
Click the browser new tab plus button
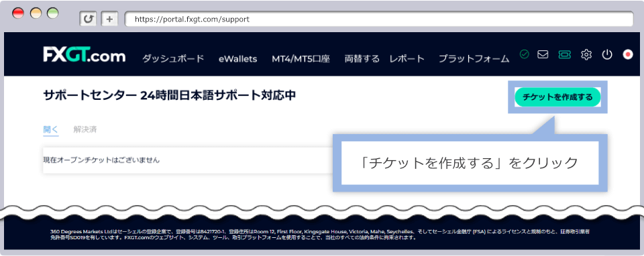(109, 19)
